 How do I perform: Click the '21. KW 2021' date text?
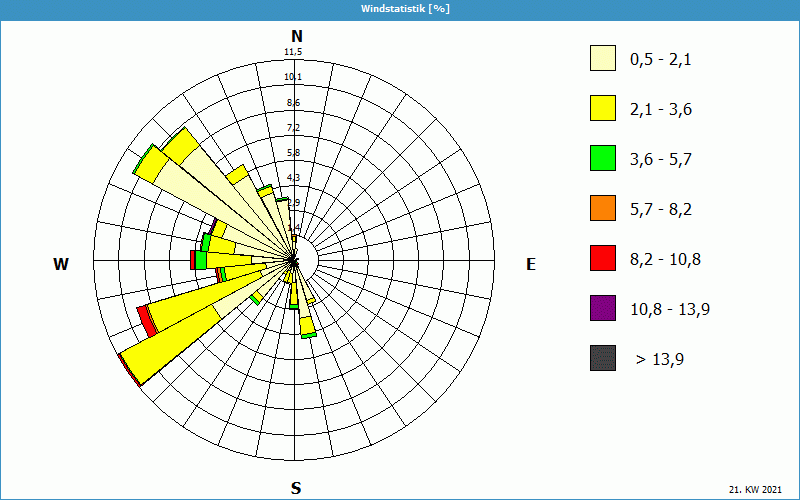[x=755, y=490]
